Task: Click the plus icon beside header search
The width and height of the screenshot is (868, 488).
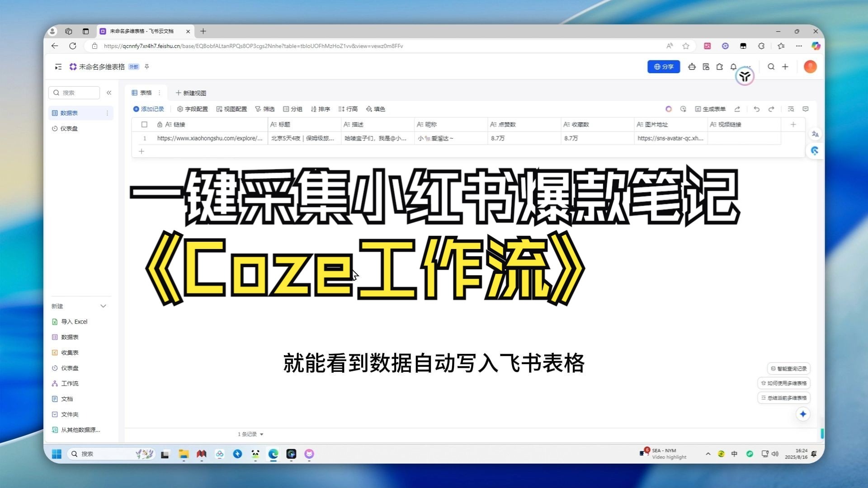Action: tap(785, 67)
